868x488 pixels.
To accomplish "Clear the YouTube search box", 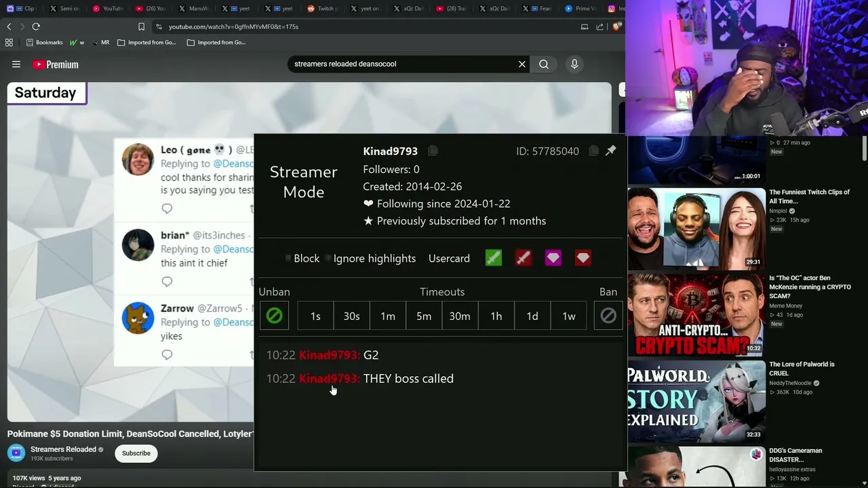I will pos(522,64).
